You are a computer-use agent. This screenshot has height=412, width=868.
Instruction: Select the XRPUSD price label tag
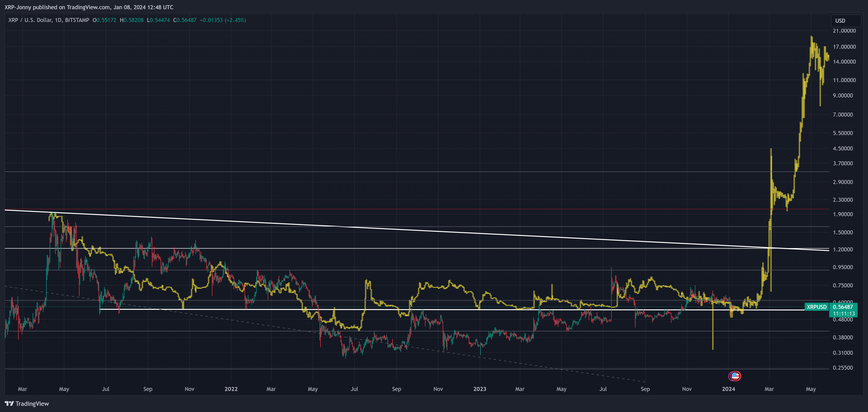(x=816, y=307)
